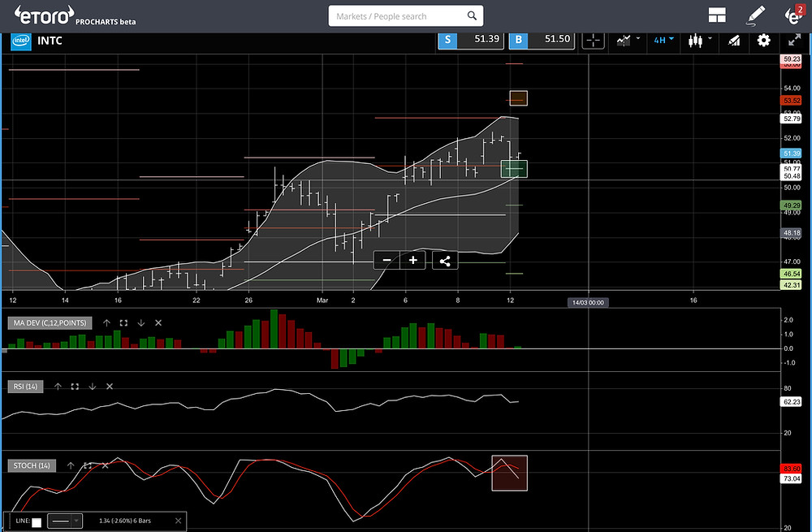Screen dimensions: 812x532
Task: Open MA DEV (C,12,POINTS) indicator settings
Action: [50, 322]
